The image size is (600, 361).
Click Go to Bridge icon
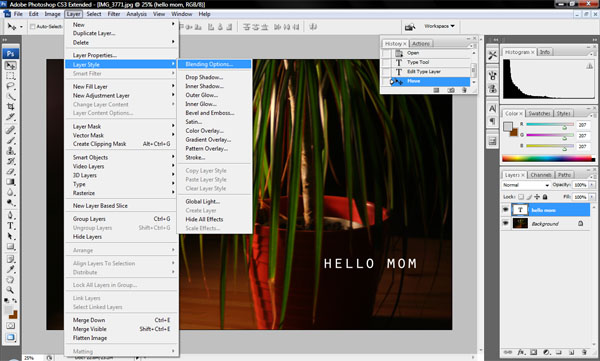click(x=410, y=26)
